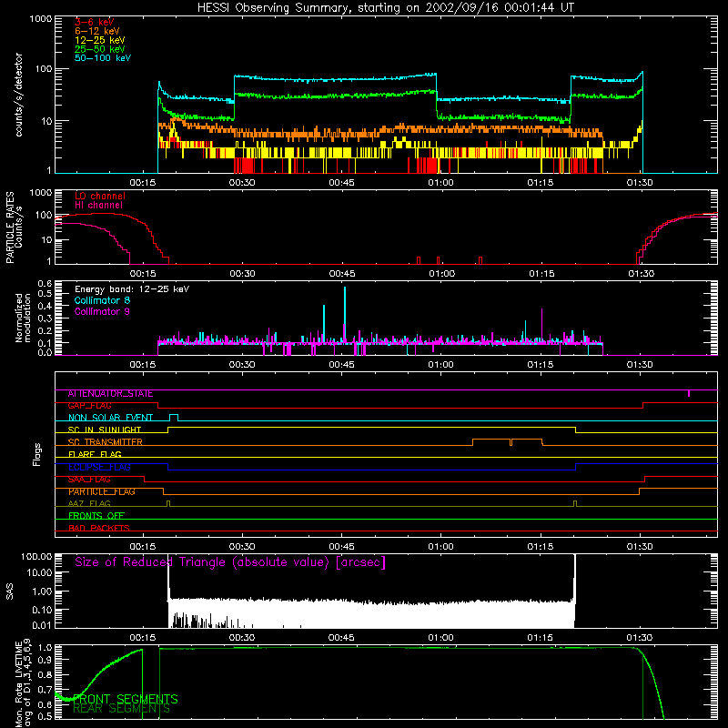Image resolution: width=728 pixels, height=728 pixels.
Task: Click the 01:00 tick under particle rates plot
Action: pyautogui.click(x=441, y=274)
